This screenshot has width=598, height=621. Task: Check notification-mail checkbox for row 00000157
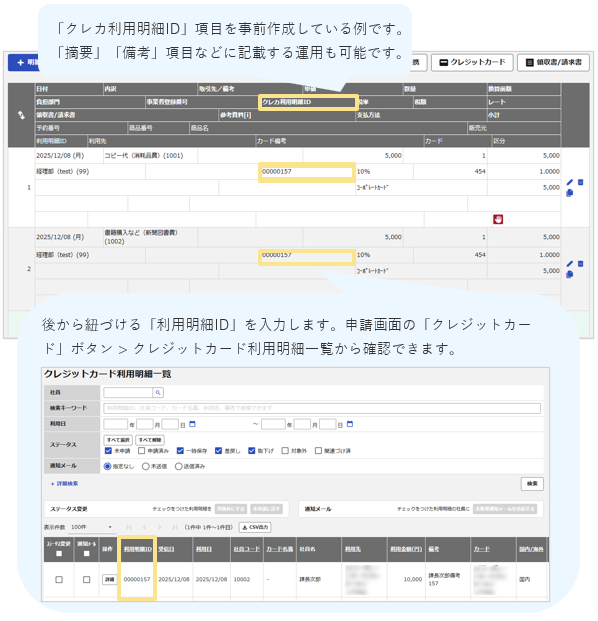click(x=86, y=579)
